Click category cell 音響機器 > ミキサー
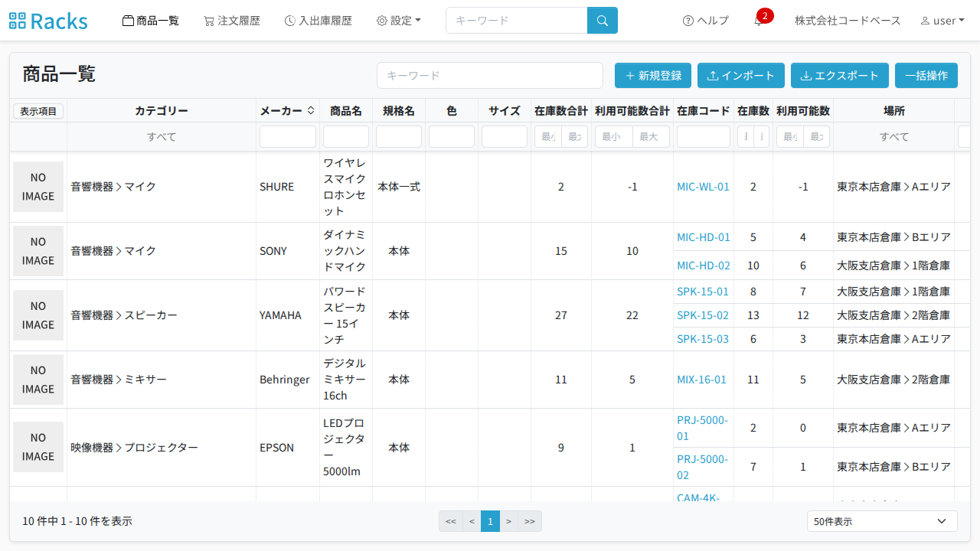This screenshot has width=980, height=551. tap(119, 380)
